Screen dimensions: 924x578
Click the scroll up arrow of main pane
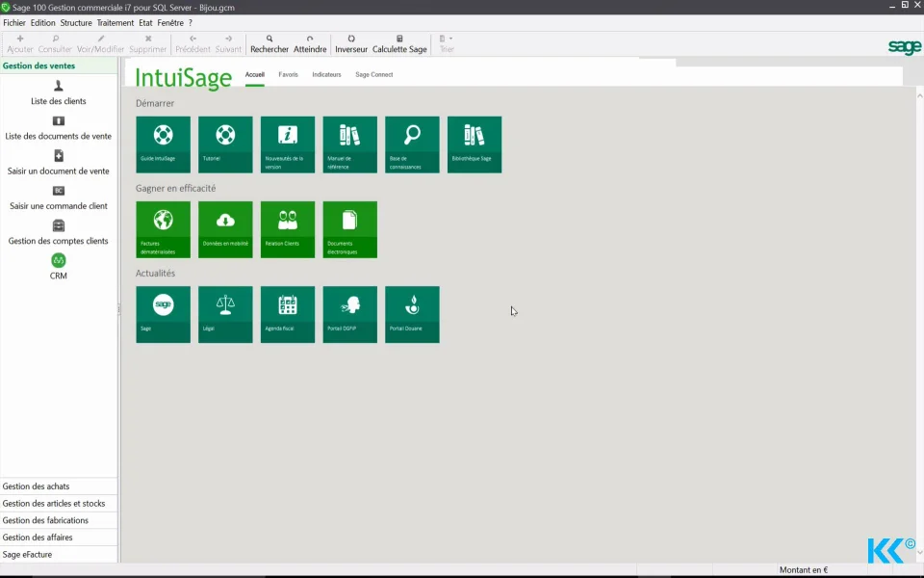tap(920, 95)
